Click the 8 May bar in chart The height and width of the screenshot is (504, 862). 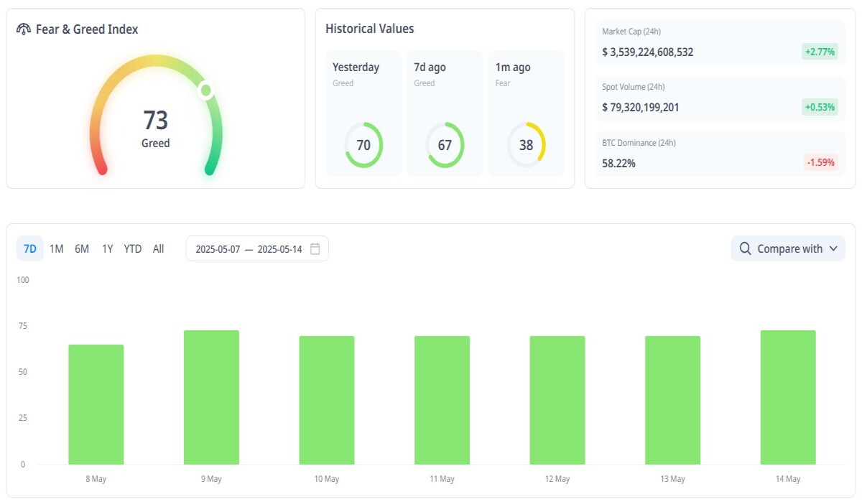(x=96, y=404)
